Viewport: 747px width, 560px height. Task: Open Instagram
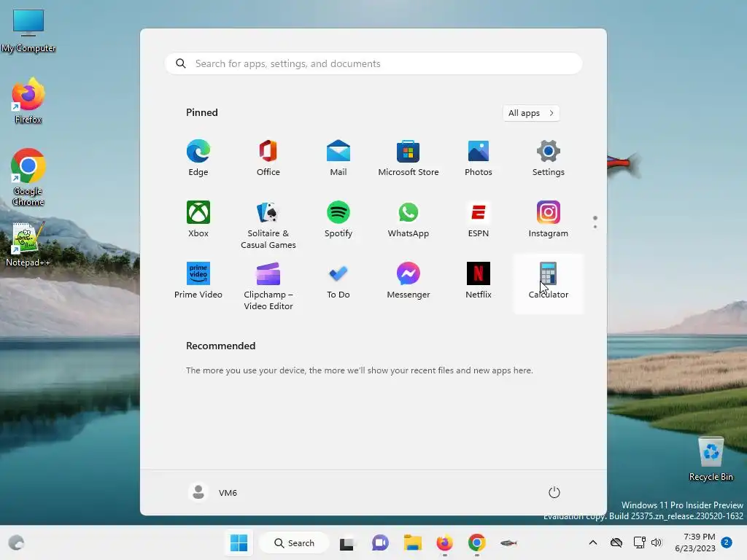click(549, 219)
